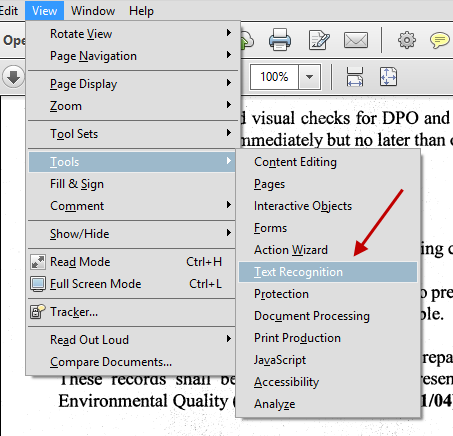
Task: Open the zoom percentage dropdown arrow
Action: [309, 77]
